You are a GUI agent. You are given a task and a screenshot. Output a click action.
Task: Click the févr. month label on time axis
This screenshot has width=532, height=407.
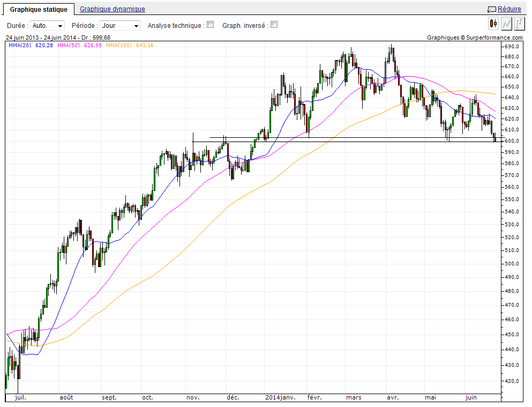point(314,397)
